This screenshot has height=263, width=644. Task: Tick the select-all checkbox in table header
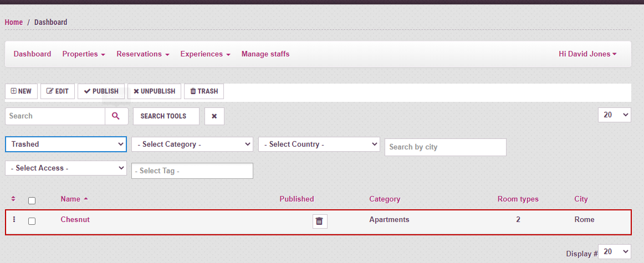[32, 200]
